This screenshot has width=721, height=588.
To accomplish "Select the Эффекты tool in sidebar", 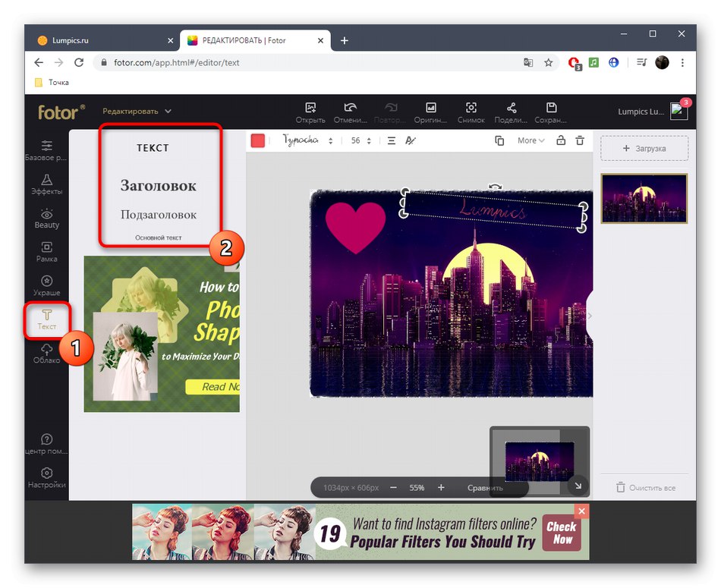I will coord(46,184).
